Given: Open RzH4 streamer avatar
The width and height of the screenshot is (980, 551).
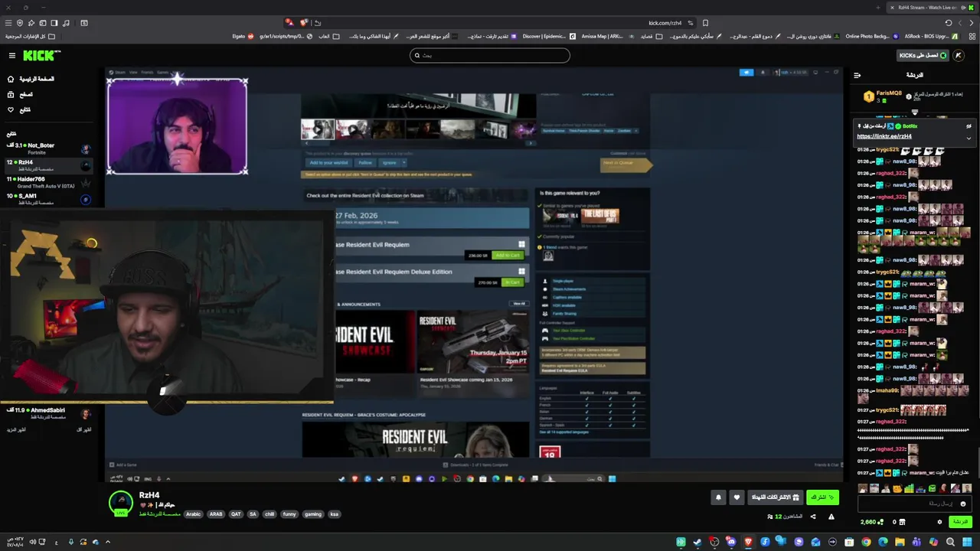Looking at the screenshot, I should (120, 502).
